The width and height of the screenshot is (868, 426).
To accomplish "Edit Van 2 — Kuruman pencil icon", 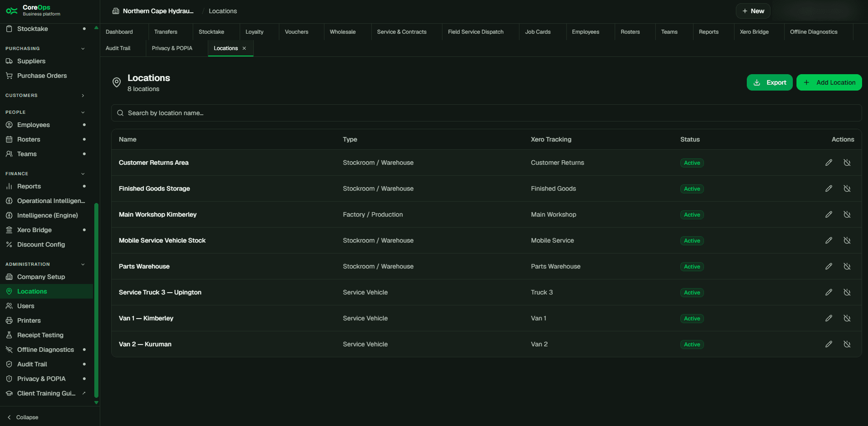I will pyautogui.click(x=829, y=344).
